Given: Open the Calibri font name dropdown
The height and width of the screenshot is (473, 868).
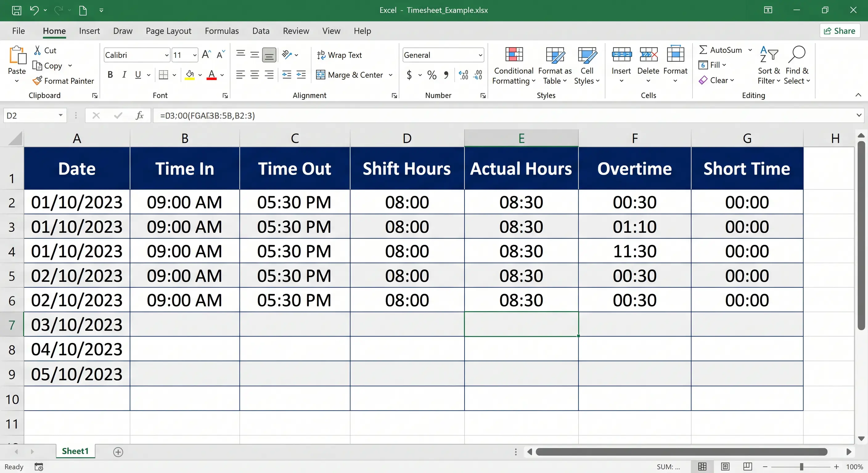Looking at the screenshot, I should 166,55.
